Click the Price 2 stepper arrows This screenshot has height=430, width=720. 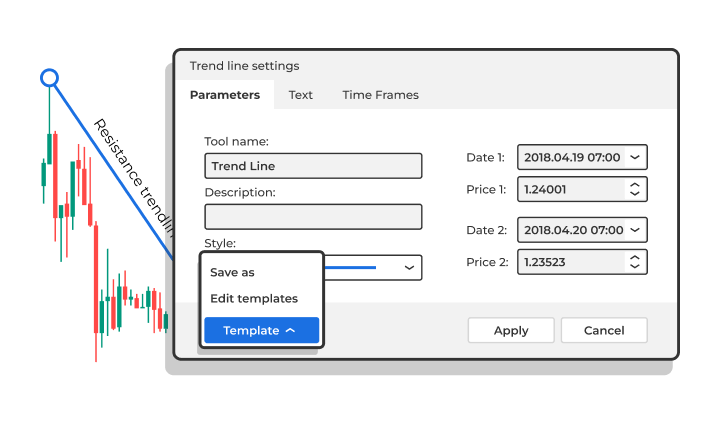[634, 262]
